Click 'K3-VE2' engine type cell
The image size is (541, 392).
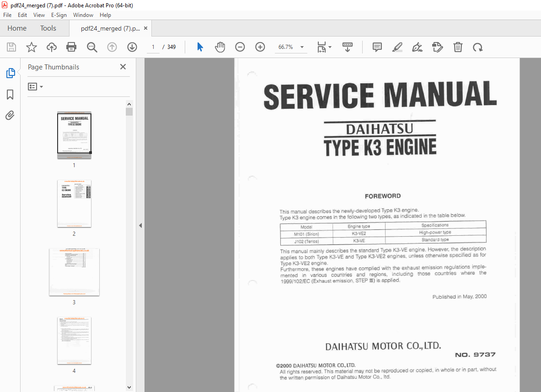(x=359, y=233)
